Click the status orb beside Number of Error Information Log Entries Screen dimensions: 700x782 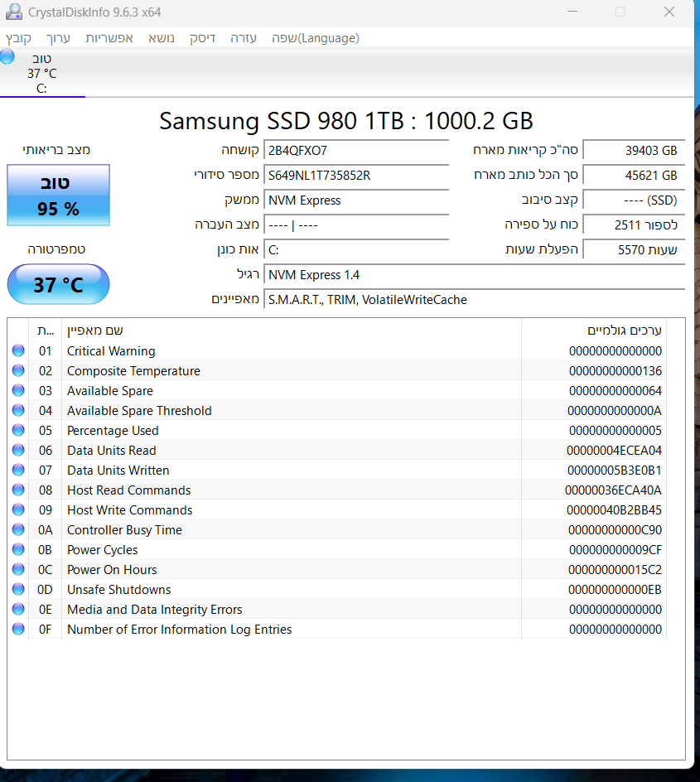pyautogui.click(x=18, y=629)
